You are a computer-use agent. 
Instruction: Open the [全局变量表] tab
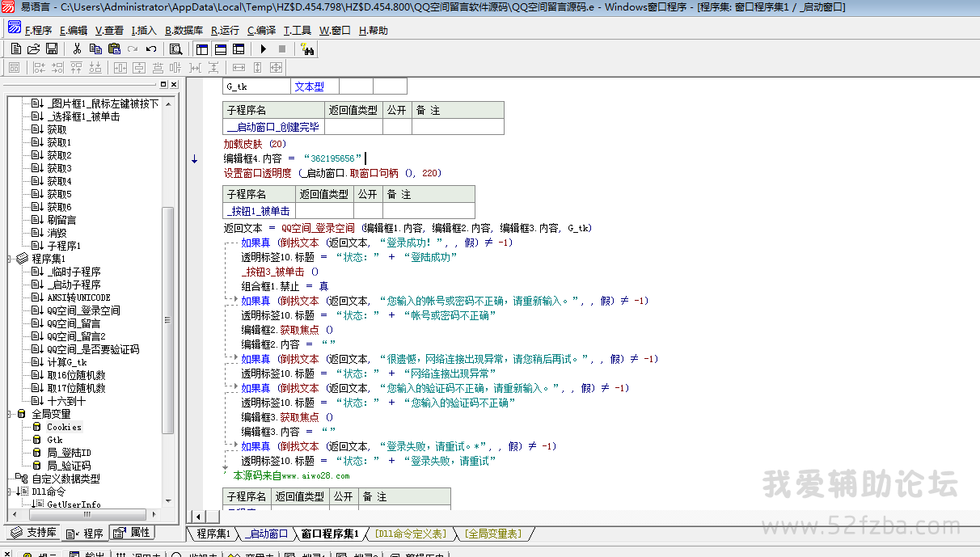(x=493, y=534)
